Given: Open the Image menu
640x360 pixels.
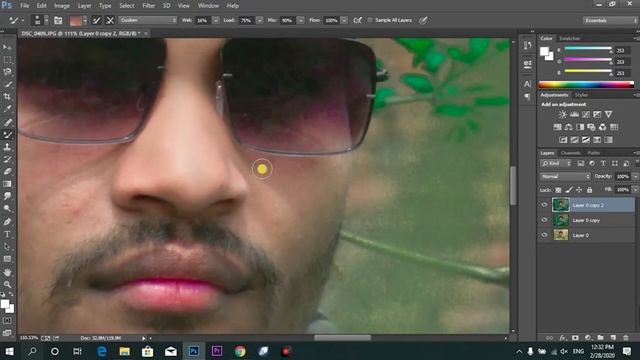Looking at the screenshot, I should point(62,6).
